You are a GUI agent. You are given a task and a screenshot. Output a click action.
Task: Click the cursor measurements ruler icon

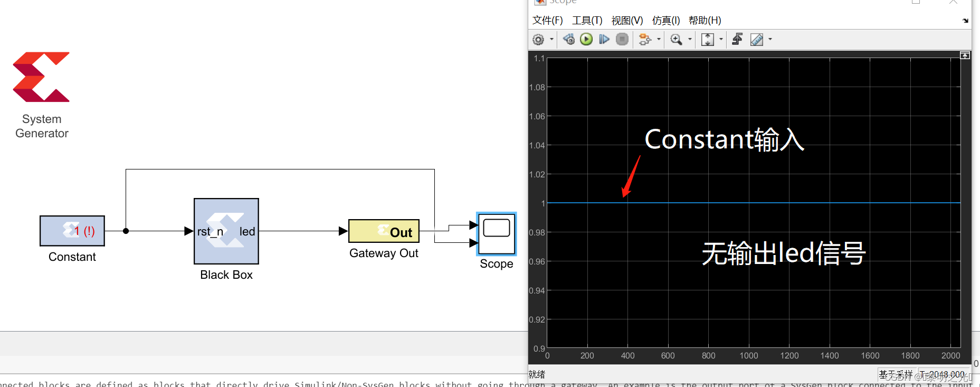(757, 40)
